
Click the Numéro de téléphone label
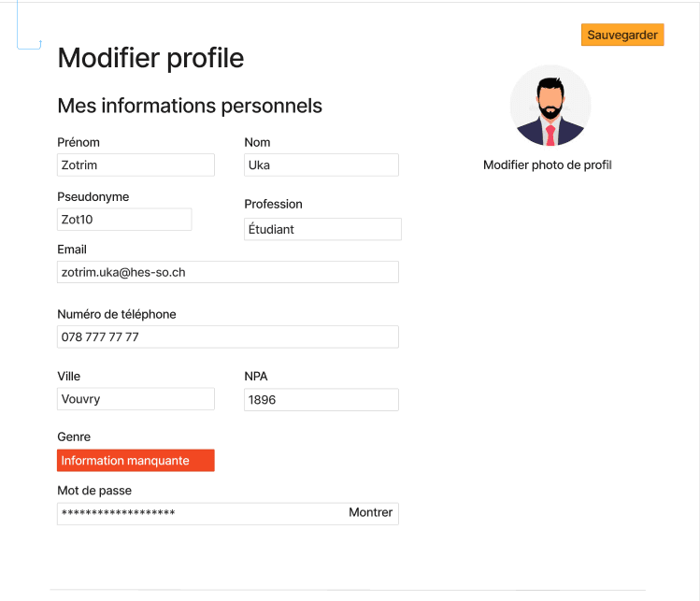coord(117,314)
